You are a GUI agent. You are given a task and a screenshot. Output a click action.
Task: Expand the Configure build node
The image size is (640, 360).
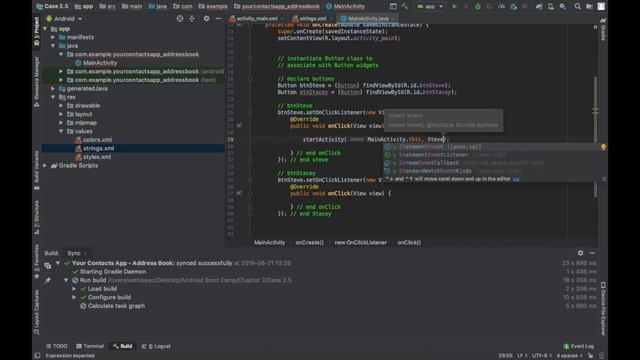pos(74,298)
